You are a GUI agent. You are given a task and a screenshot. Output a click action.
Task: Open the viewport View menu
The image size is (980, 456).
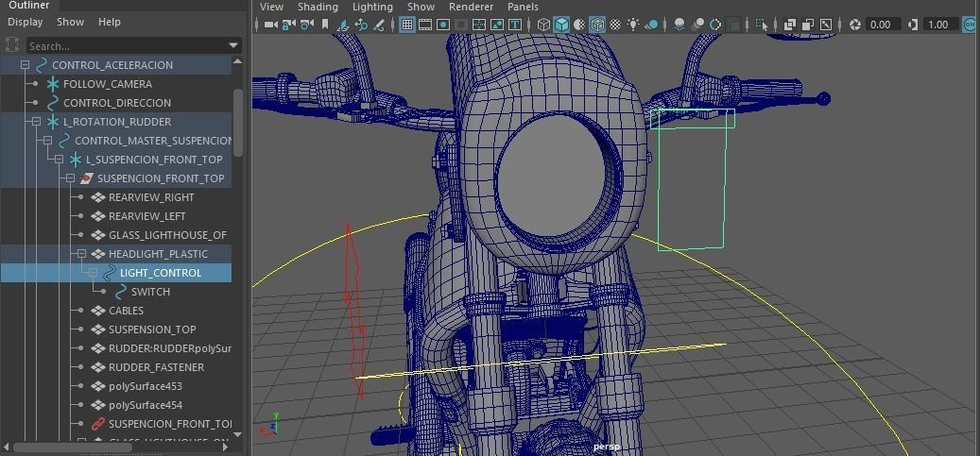pos(271,7)
